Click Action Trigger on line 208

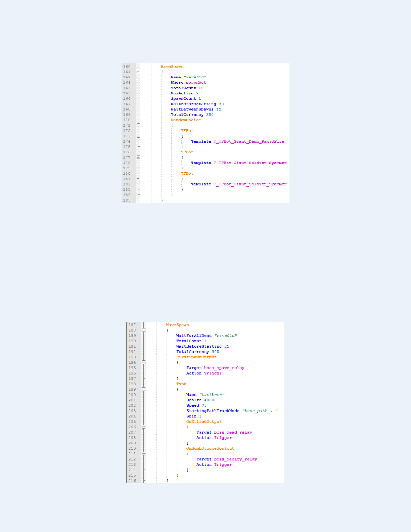pyautogui.click(x=214, y=438)
